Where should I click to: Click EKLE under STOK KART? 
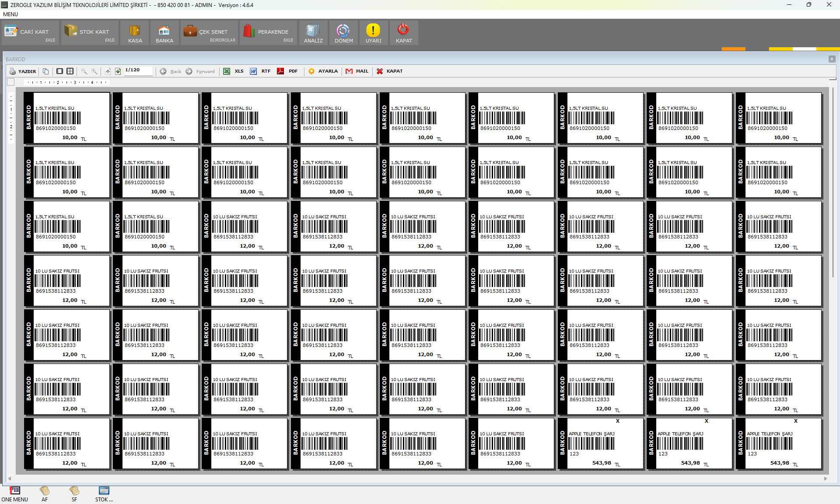click(x=110, y=40)
